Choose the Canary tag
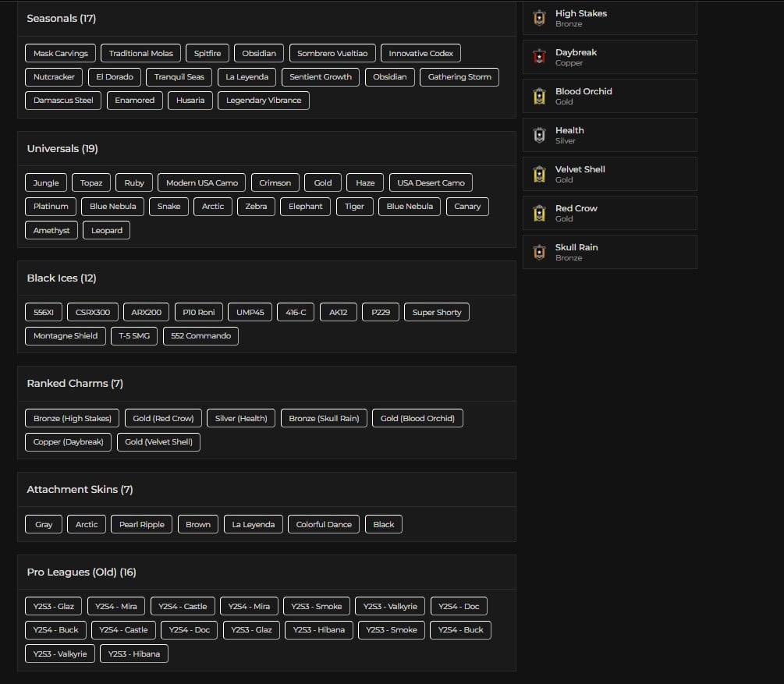 tap(467, 206)
